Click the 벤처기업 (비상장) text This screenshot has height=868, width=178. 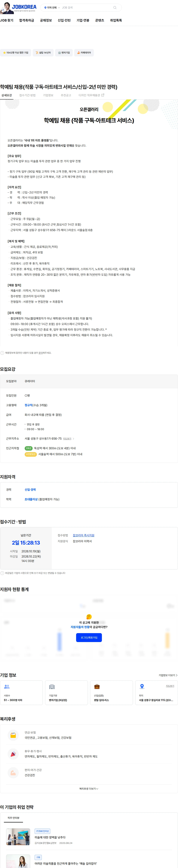point(58,700)
